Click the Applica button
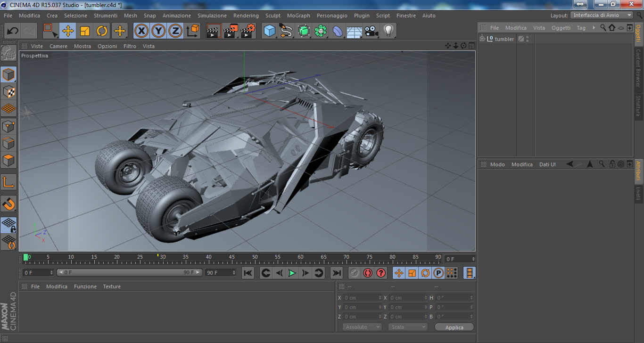The image size is (644, 343). point(454,327)
